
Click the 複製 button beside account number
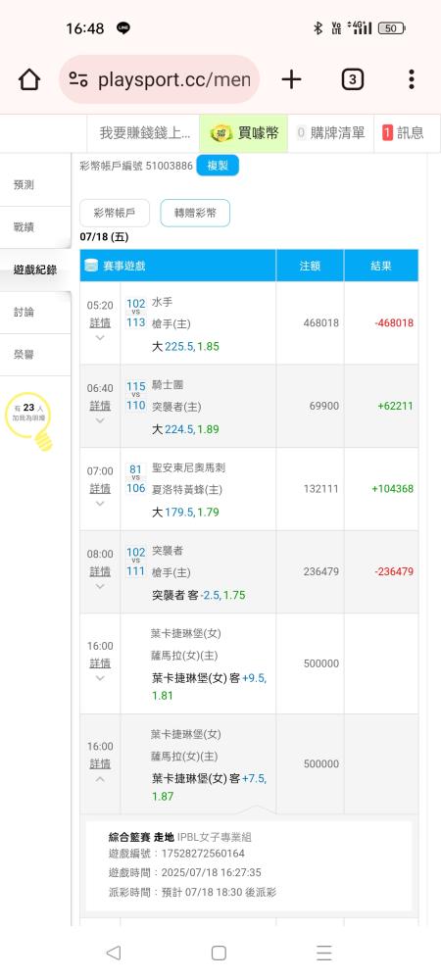coord(218,166)
